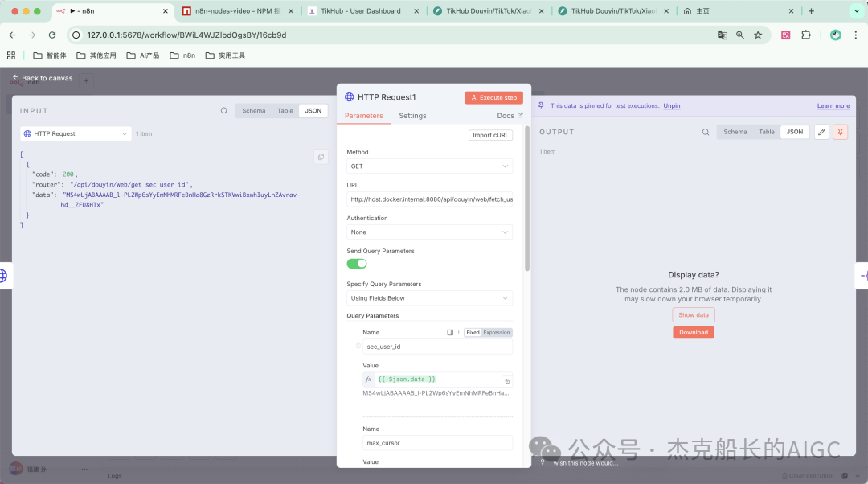Open the n8n bookmarks folder

pyautogui.click(x=182, y=55)
